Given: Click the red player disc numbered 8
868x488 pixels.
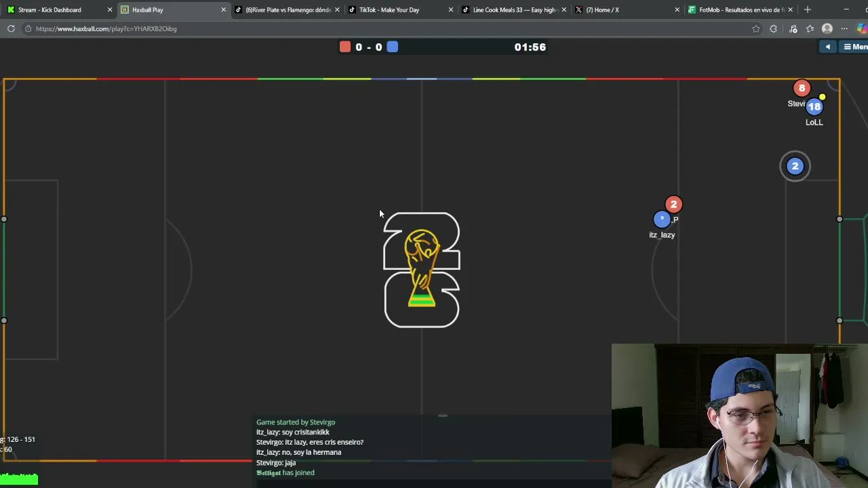Looking at the screenshot, I should point(802,88).
